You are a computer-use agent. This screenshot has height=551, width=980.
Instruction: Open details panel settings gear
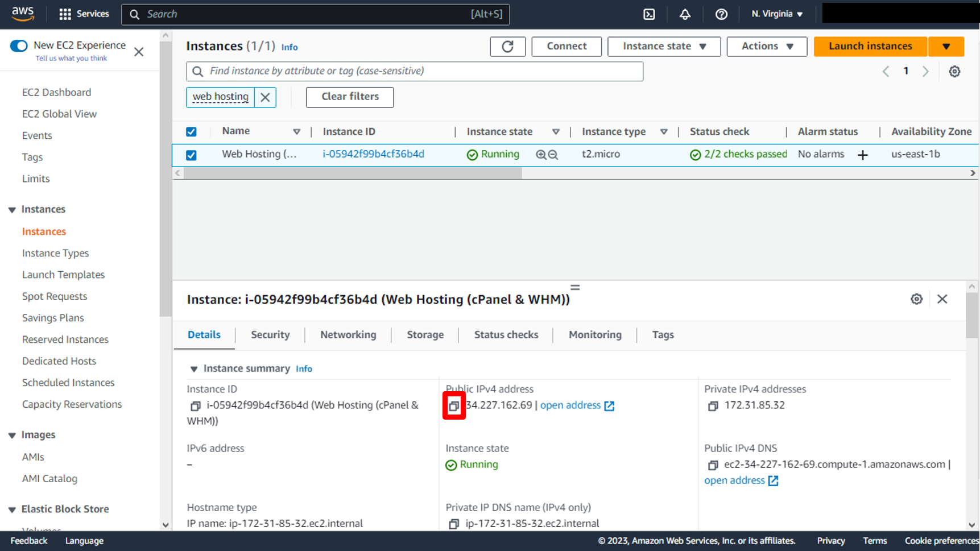coord(916,299)
